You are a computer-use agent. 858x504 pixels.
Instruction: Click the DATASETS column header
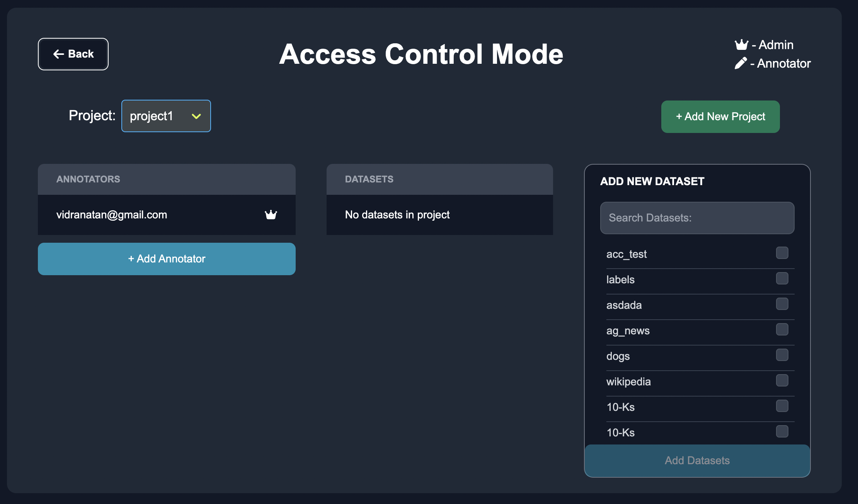369,179
